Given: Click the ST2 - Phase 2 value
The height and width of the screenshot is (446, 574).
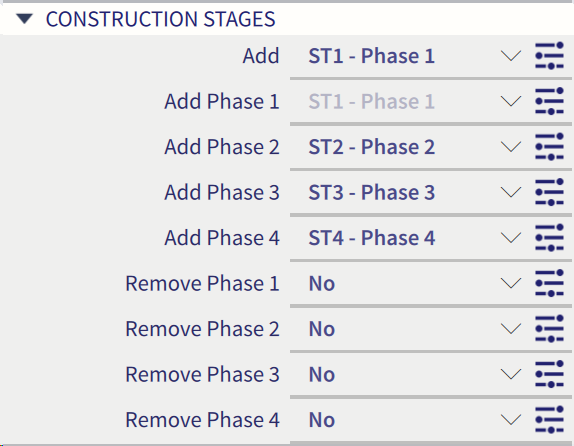Looking at the screenshot, I should (372, 147).
